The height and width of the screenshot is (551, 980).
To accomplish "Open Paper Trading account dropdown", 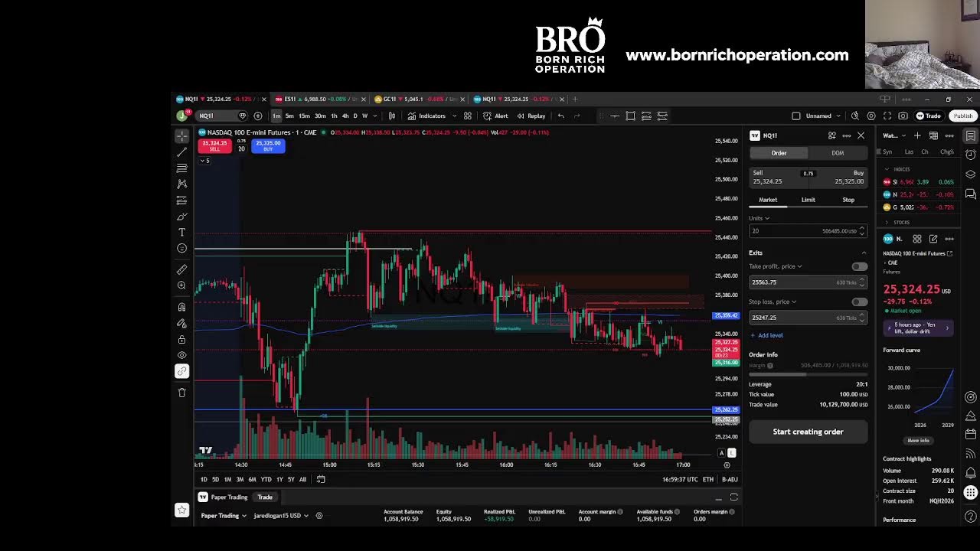I will [x=224, y=516].
